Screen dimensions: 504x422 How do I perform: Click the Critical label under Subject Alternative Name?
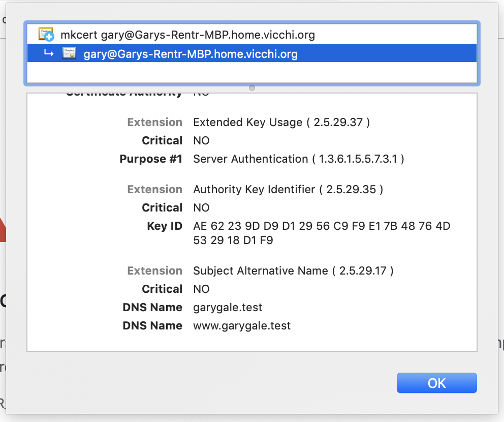[162, 289]
